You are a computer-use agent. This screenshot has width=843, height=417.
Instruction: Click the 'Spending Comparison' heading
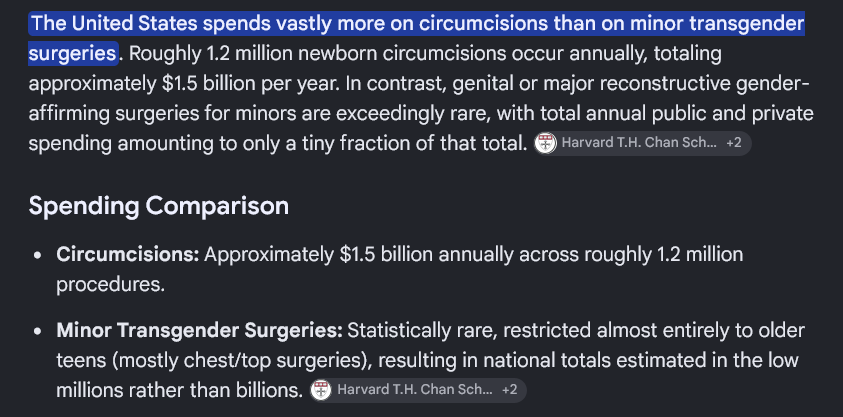click(x=159, y=206)
